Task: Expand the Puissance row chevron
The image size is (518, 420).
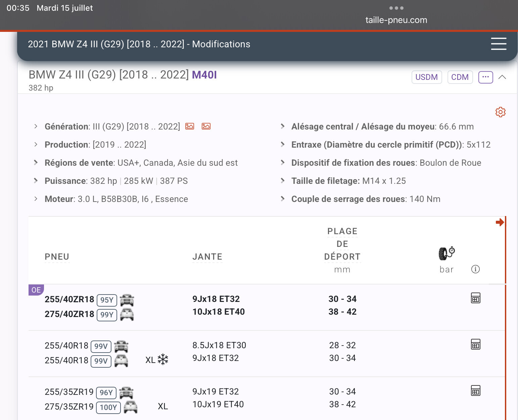Action: pos(36,181)
